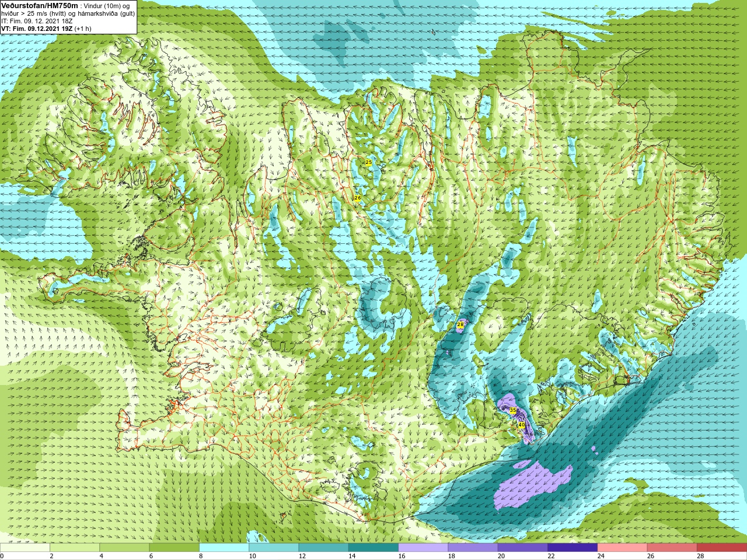Pick the 2–4 m/s light green legend swatch

75,548
